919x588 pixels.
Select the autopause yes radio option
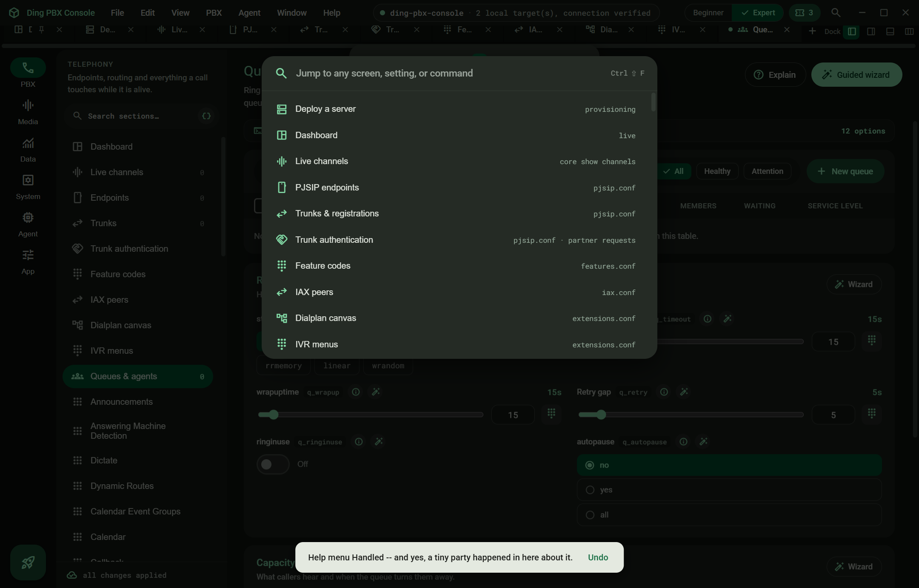click(729, 490)
